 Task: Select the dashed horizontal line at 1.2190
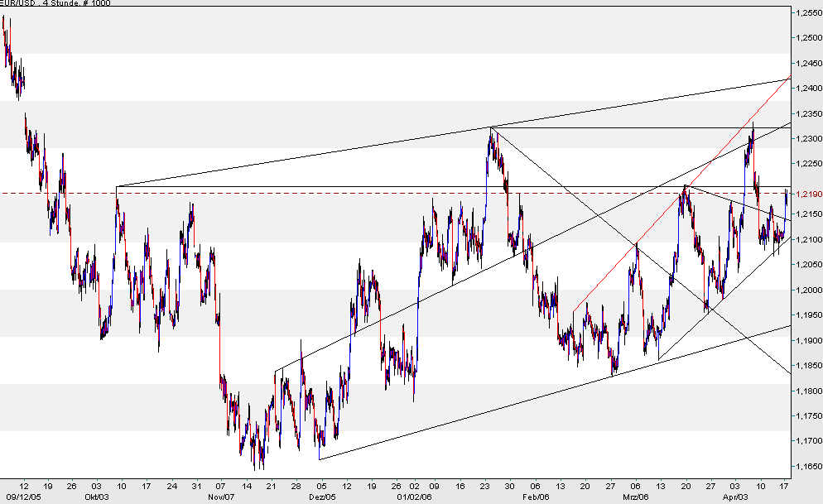331,192
